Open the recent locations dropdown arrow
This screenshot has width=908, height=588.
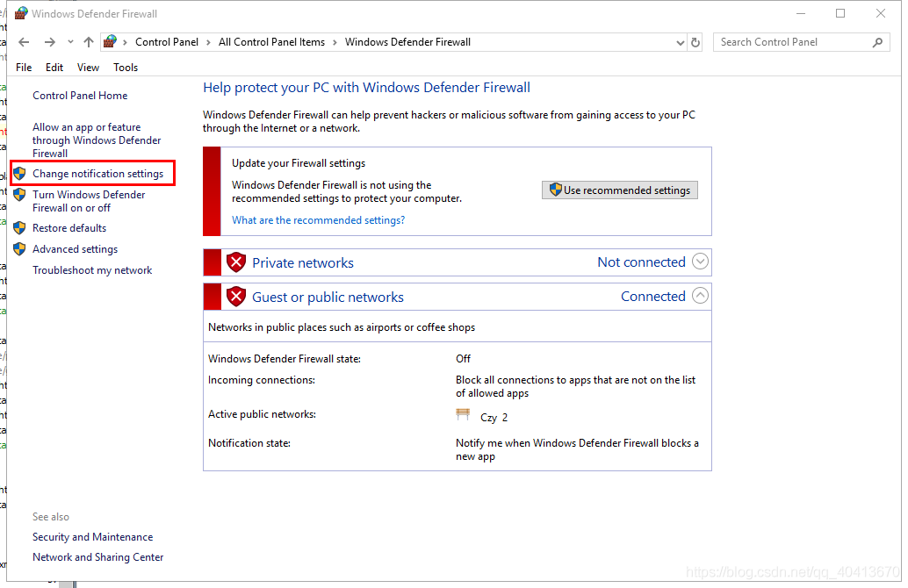click(x=70, y=43)
